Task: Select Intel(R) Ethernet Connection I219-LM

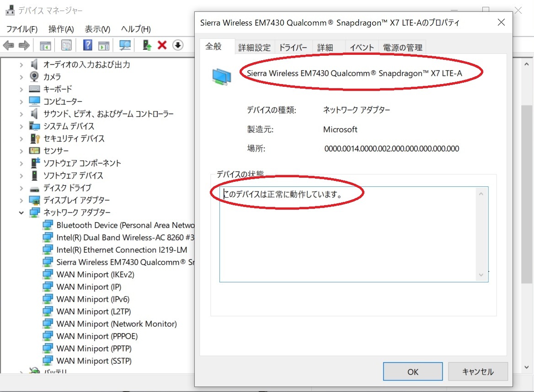Action: point(115,250)
